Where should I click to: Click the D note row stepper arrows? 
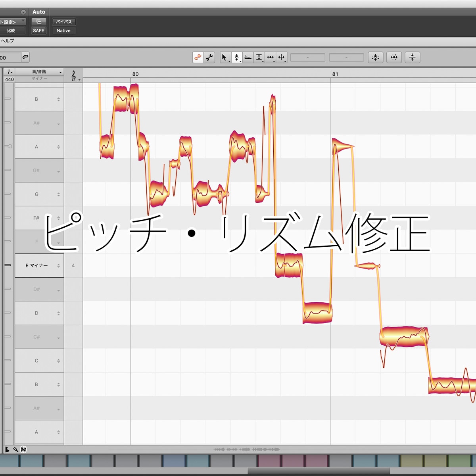59,313
